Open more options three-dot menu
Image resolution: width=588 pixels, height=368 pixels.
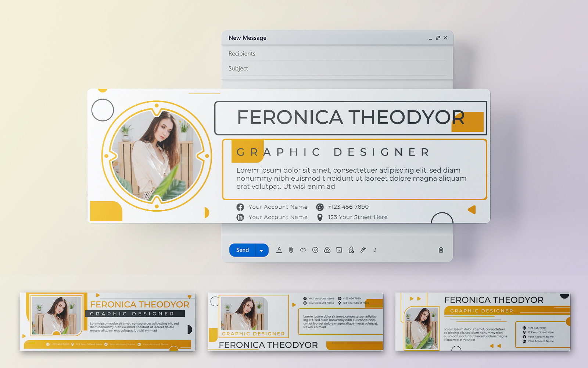[x=375, y=250]
